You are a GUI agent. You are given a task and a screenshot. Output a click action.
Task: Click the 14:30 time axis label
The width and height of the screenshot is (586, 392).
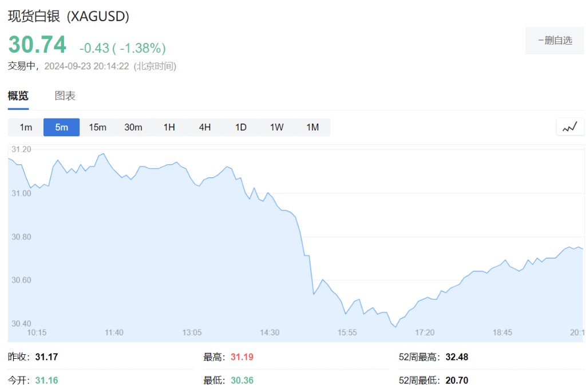coord(270,332)
